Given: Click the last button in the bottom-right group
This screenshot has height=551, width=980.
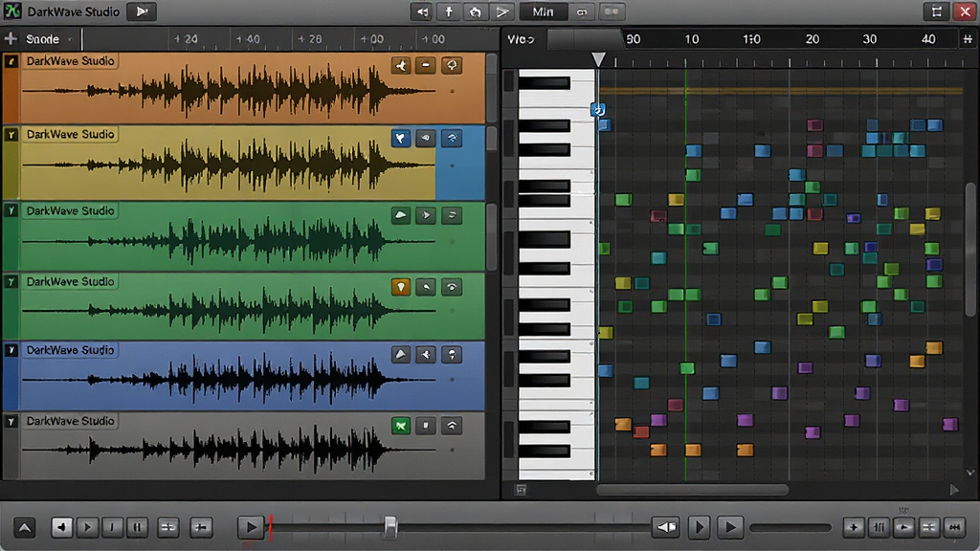Looking at the screenshot, I should [954, 528].
